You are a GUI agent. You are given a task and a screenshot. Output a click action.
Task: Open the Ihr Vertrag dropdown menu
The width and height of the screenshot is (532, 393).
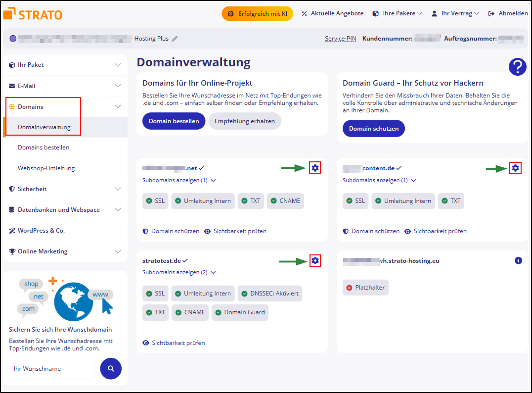pyautogui.click(x=455, y=13)
